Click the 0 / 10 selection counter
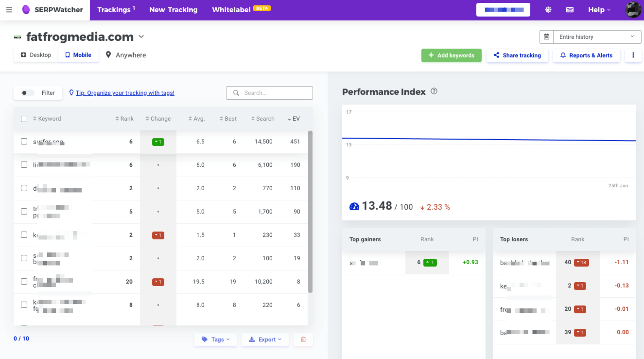The width and height of the screenshot is (644, 359). pyautogui.click(x=21, y=339)
